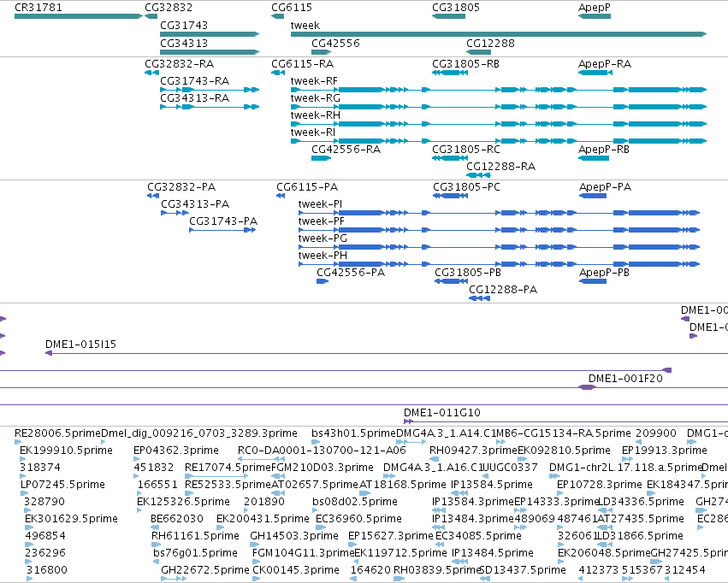This screenshot has width=728, height=583.
Task: Click the CG42556-PA protein label
Action: [351, 273]
